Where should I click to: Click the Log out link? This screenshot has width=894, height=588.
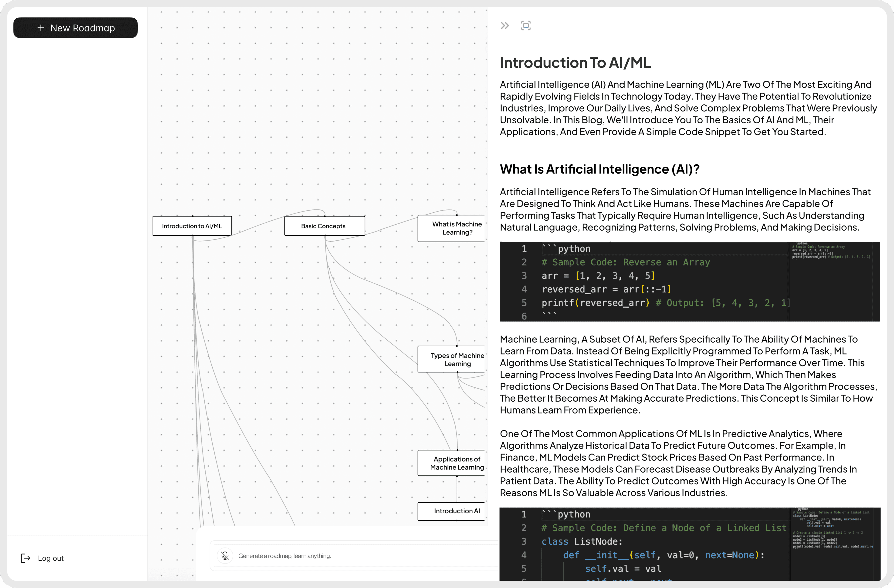(x=51, y=558)
